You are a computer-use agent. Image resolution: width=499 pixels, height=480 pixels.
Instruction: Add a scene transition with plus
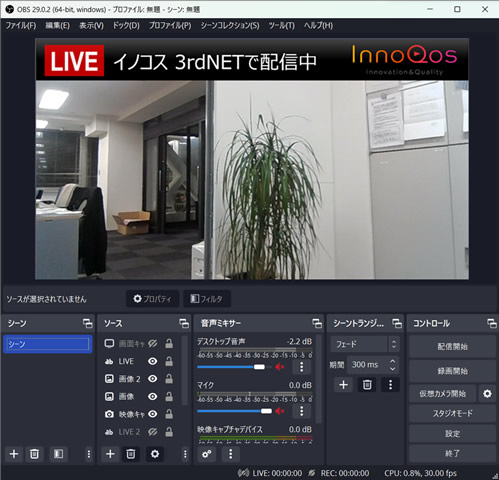343,385
